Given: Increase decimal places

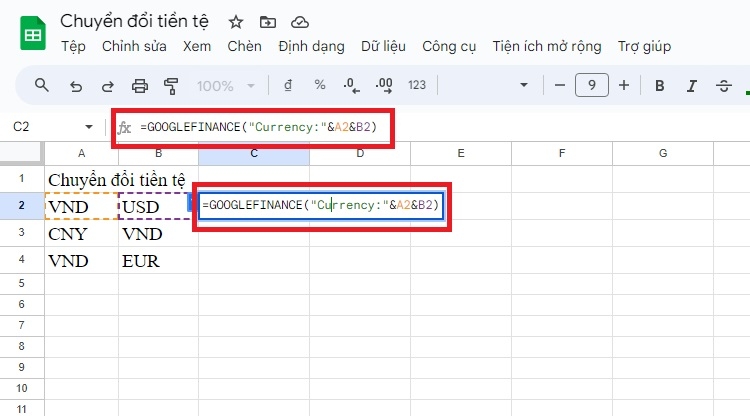Looking at the screenshot, I should (384, 86).
